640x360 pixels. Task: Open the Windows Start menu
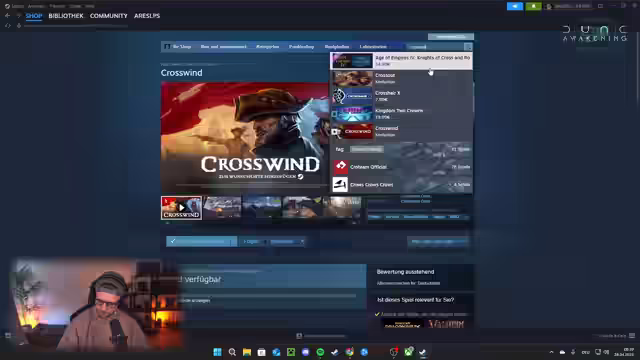point(217,352)
